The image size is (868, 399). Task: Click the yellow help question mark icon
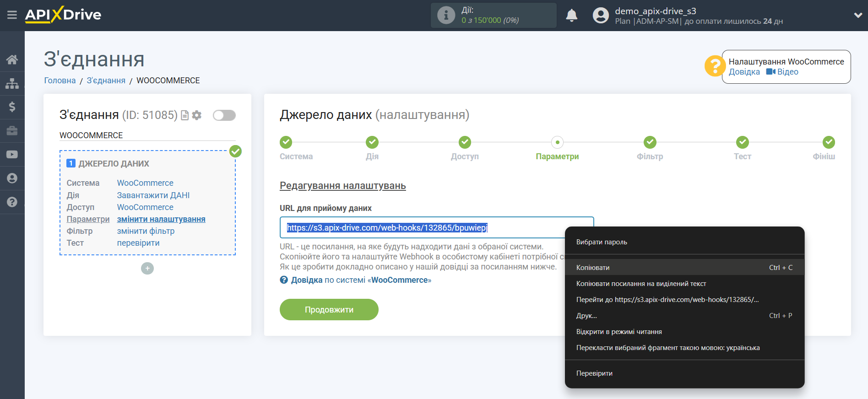pos(714,66)
